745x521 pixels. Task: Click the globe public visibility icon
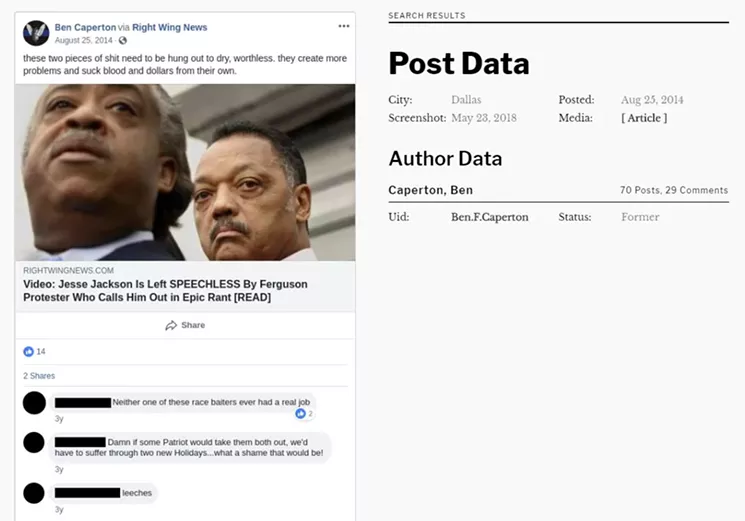pyautogui.click(x=123, y=40)
